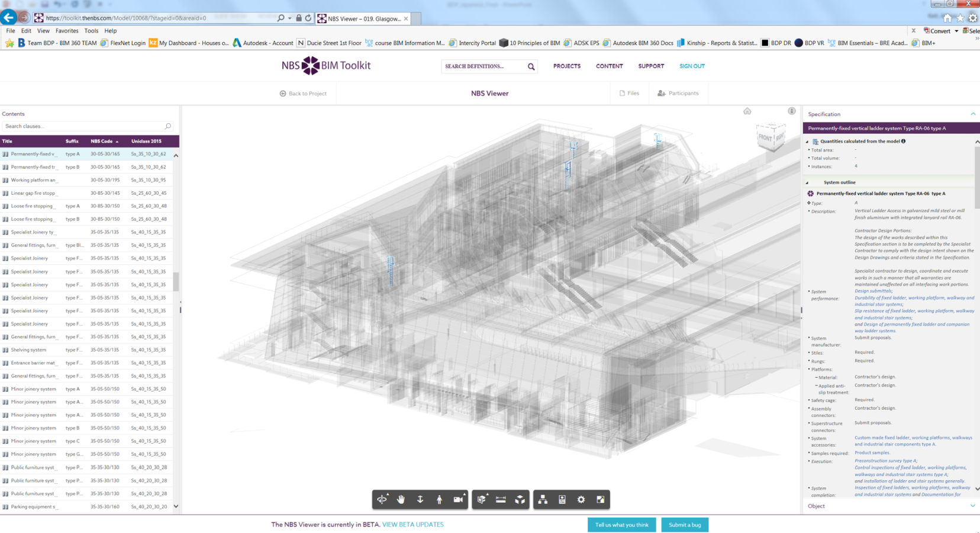Image resolution: width=980 pixels, height=533 pixels.
Task: Select the Orbit tool in viewer toolbar
Action: click(x=382, y=499)
